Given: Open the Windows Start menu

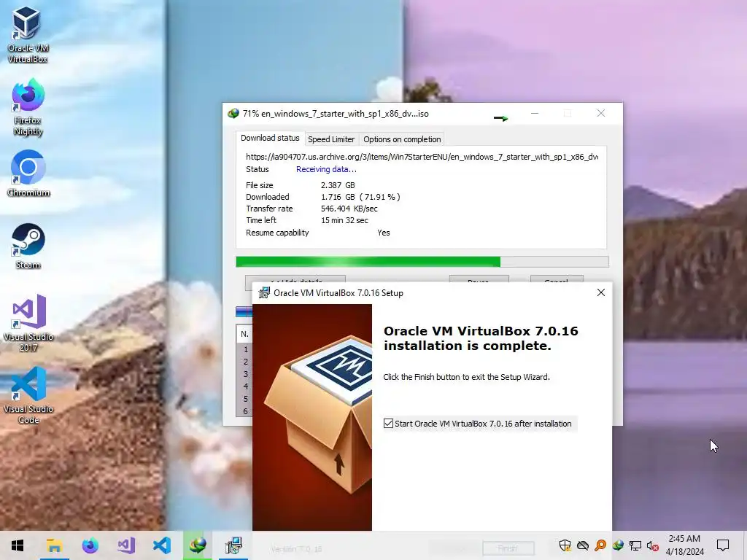Looking at the screenshot, I should [x=18, y=545].
